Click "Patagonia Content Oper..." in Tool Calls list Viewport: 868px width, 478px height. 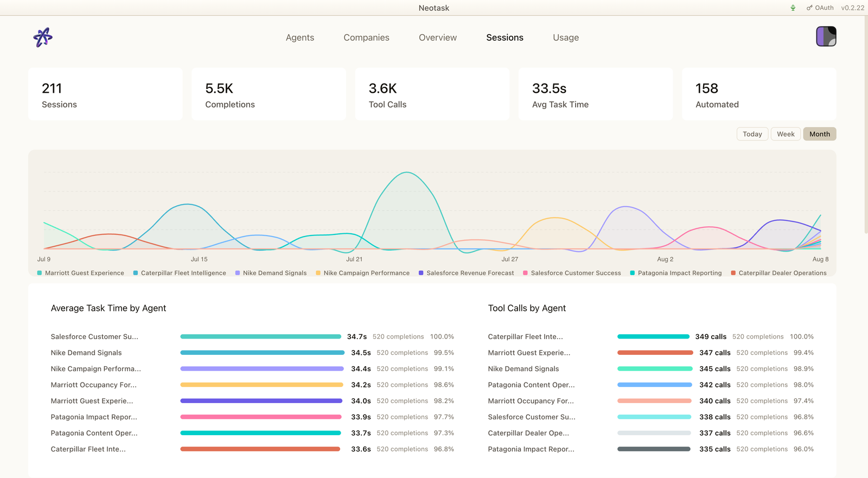(531, 385)
